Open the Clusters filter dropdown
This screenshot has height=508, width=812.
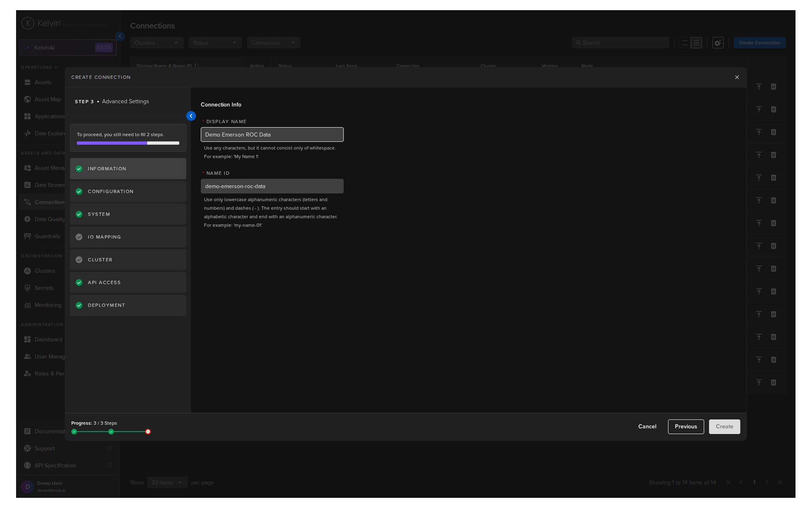pos(156,43)
